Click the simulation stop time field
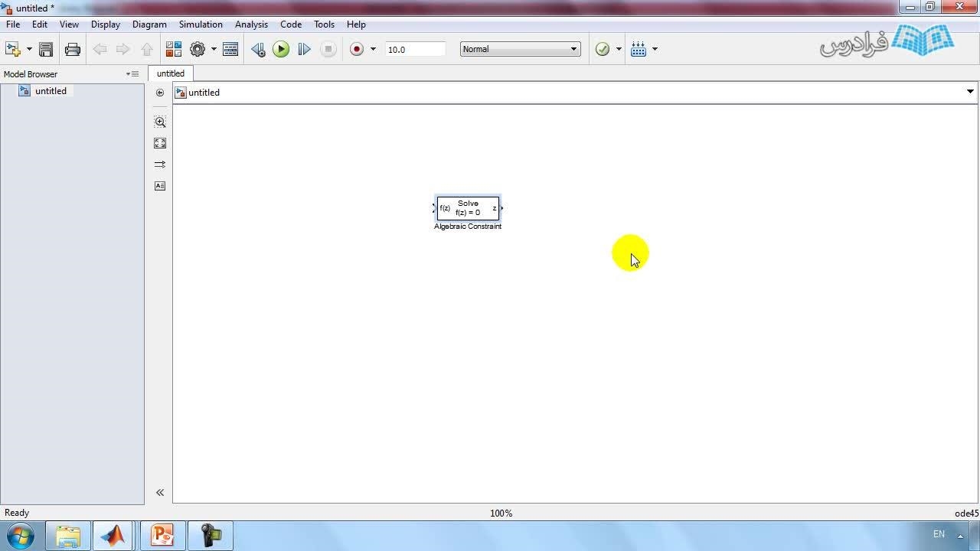 [x=414, y=49]
